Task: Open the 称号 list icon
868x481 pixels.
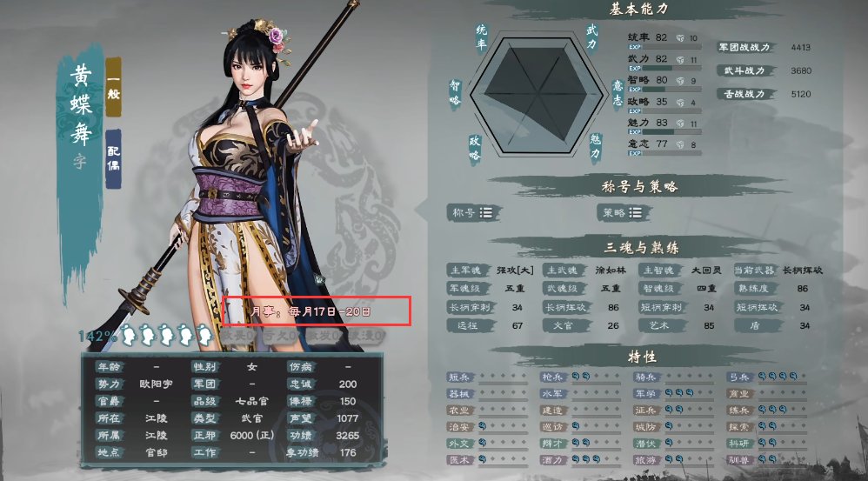Action: [485, 212]
